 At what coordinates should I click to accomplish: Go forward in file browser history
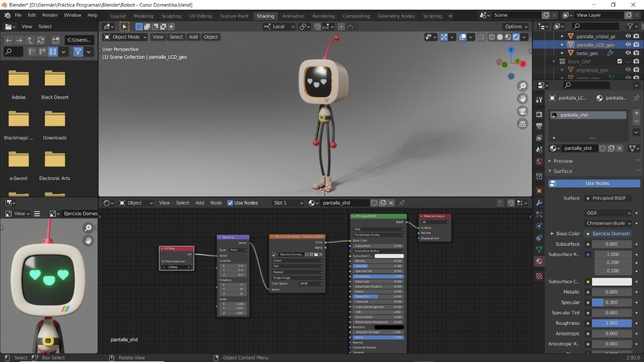pyautogui.click(x=19, y=40)
